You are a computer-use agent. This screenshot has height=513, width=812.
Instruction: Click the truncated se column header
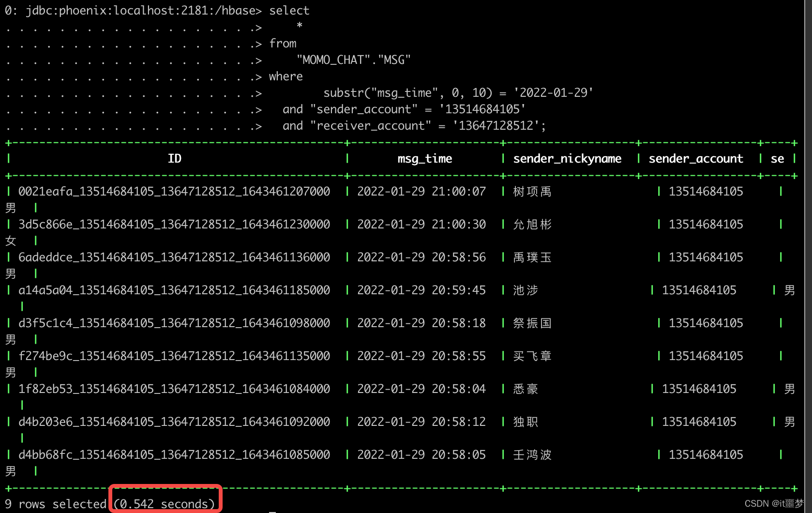(777, 159)
